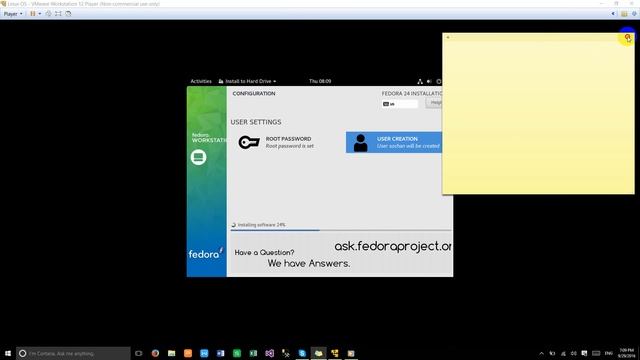Open Skype from the taskbar

click(x=302, y=353)
